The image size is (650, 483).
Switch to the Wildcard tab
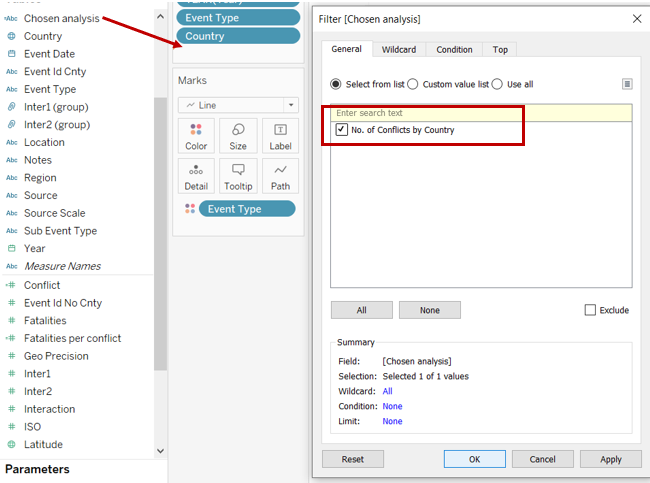point(399,49)
